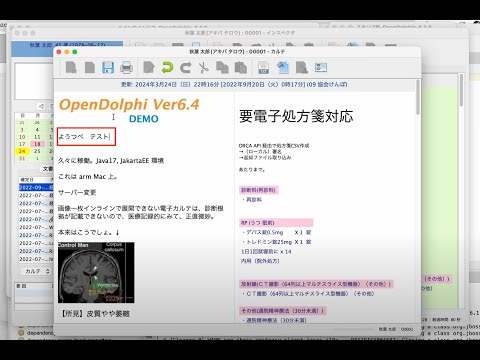Print the karte with printer icon
480x360 pixels.
(126, 68)
